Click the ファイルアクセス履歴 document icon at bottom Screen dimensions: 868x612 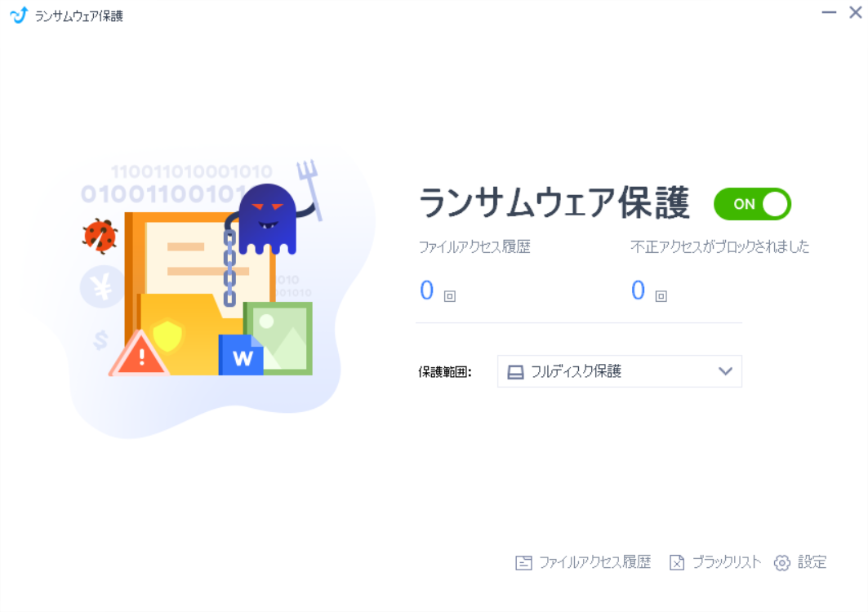pyautogui.click(x=523, y=563)
